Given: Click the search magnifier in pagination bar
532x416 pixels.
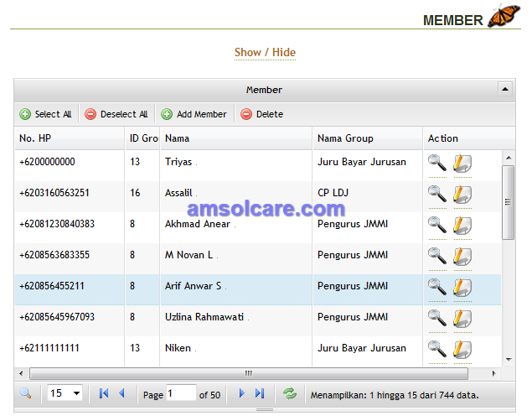Looking at the screenshot, I should click(26, 393).
